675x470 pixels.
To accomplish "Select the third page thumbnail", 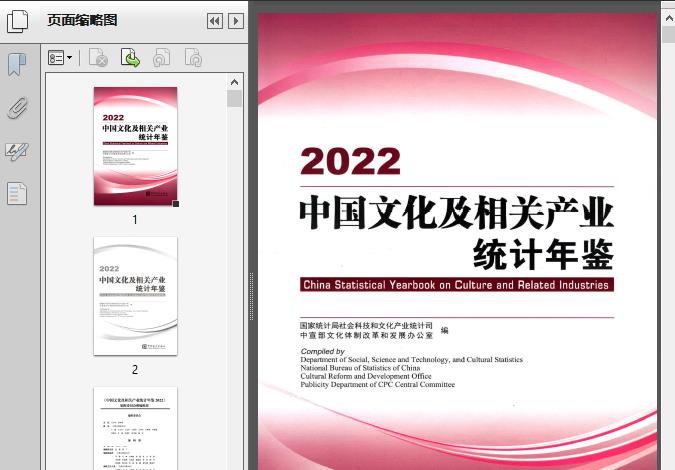I will click(135, 428).
